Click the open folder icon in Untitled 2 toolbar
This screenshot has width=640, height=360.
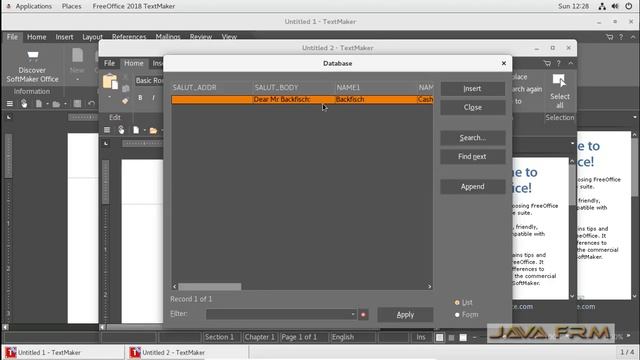coord(153,130)
